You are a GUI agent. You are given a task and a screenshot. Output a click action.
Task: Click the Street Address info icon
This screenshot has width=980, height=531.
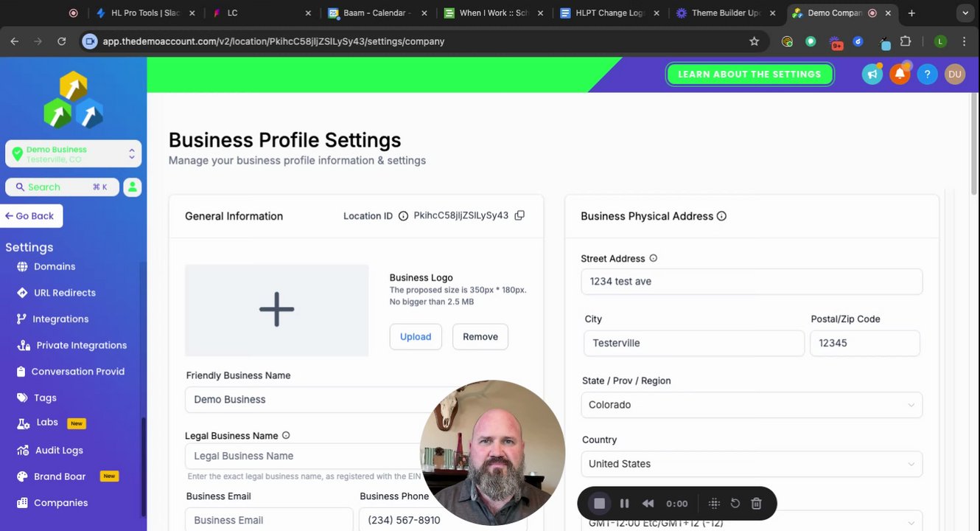point(653,258)
